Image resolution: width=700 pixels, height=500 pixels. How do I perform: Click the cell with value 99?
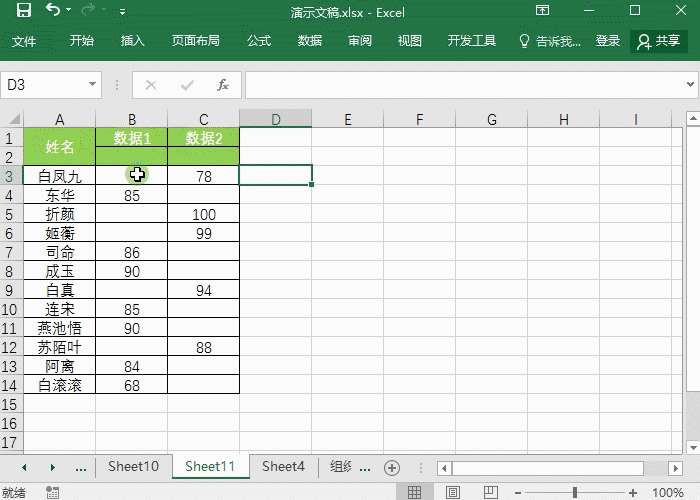click(204, 233)
